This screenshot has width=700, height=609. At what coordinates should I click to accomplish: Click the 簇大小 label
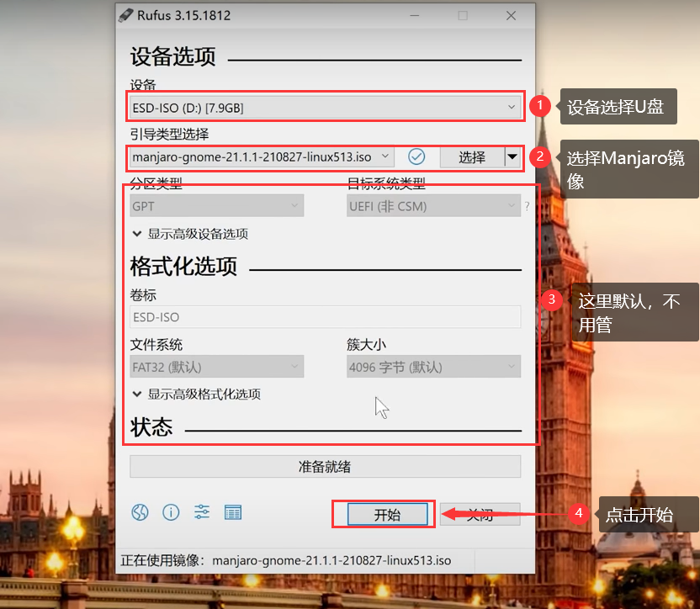(x=367, y=344)
